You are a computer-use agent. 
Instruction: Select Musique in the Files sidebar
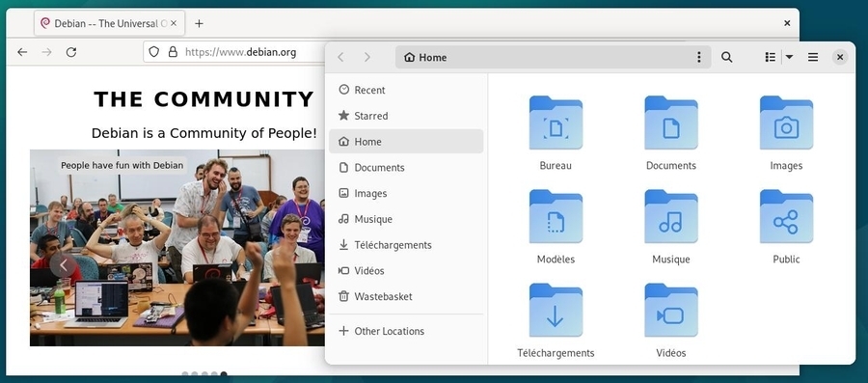pyautogui.click(x=406, y=219)
